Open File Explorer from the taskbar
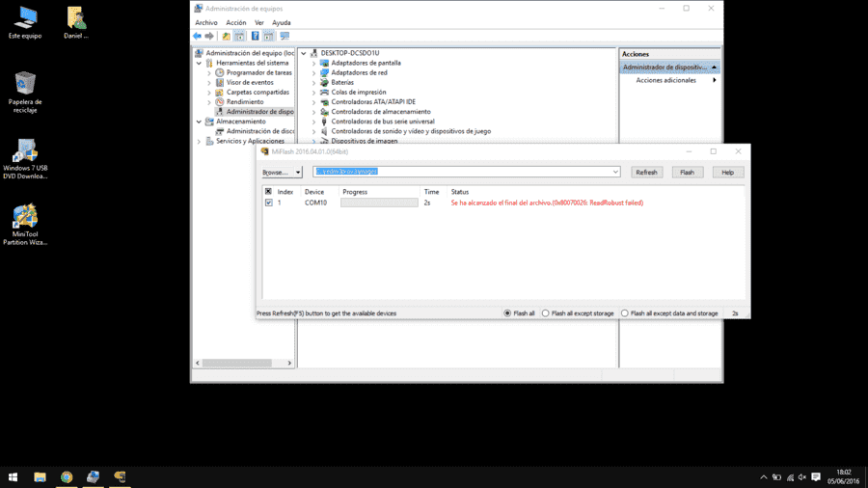 point(40,476)
